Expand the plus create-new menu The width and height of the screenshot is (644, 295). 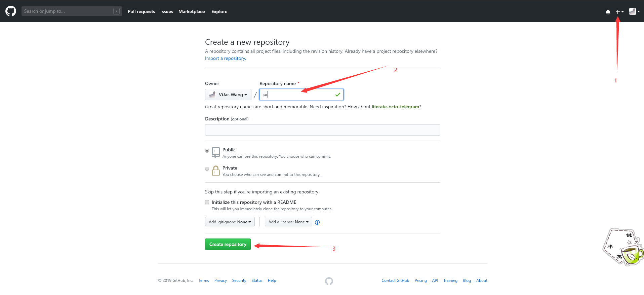click(619, 12)
